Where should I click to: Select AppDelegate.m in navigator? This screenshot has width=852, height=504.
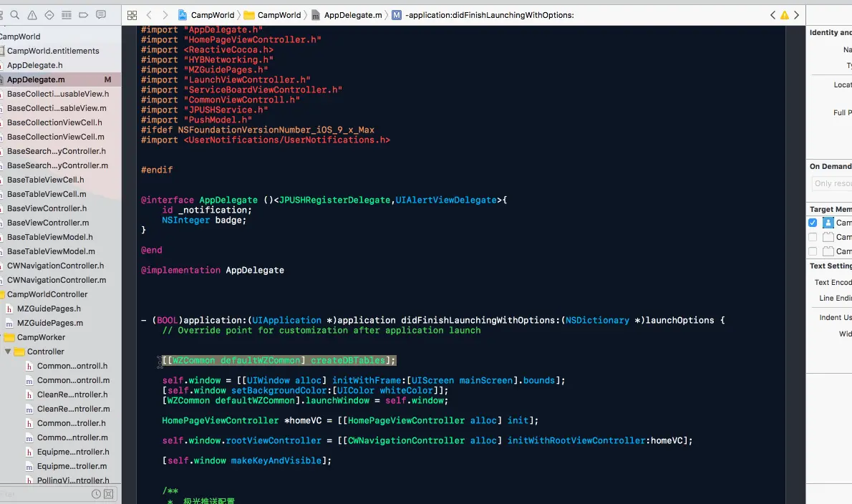coord(36,79)
